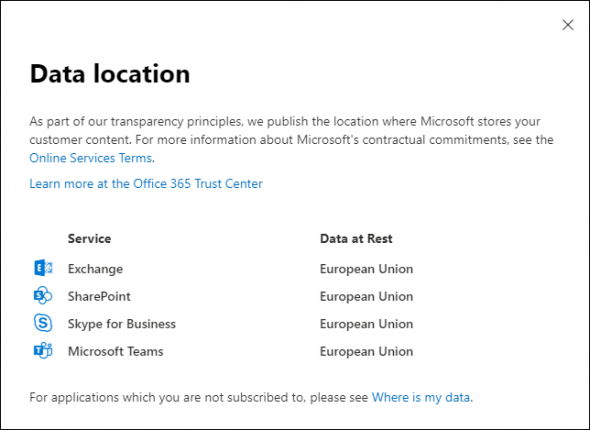Open Learn more at the Office 365 Trust Center
This screenshot has width=590, height=430.
click(x=146, y=184)
